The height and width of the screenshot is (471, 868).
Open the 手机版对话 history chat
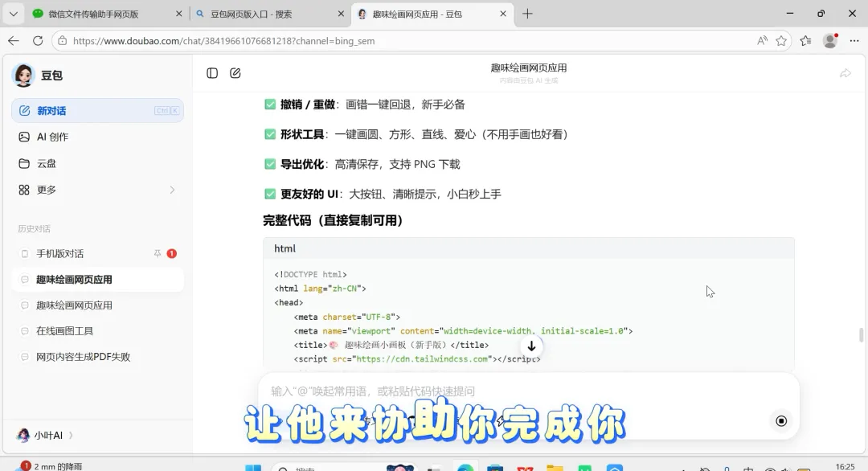click(97, 253)
